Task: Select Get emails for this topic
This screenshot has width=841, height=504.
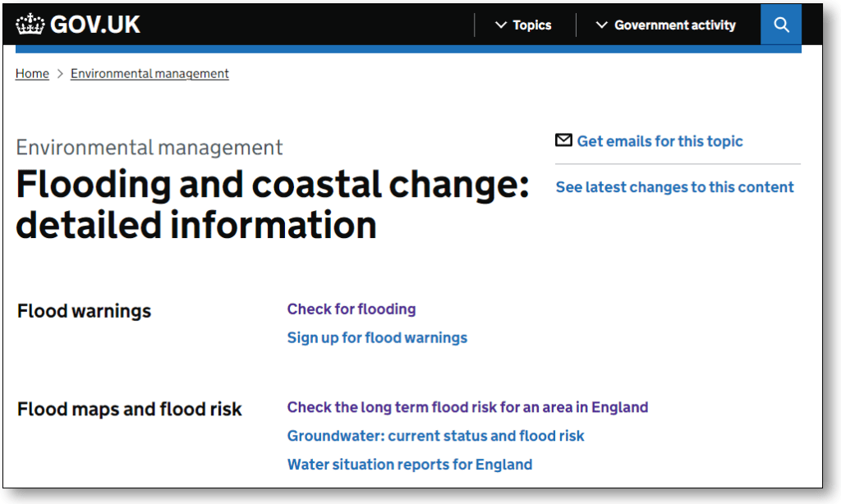Action: pyautogui.click(x=659, y=141)
